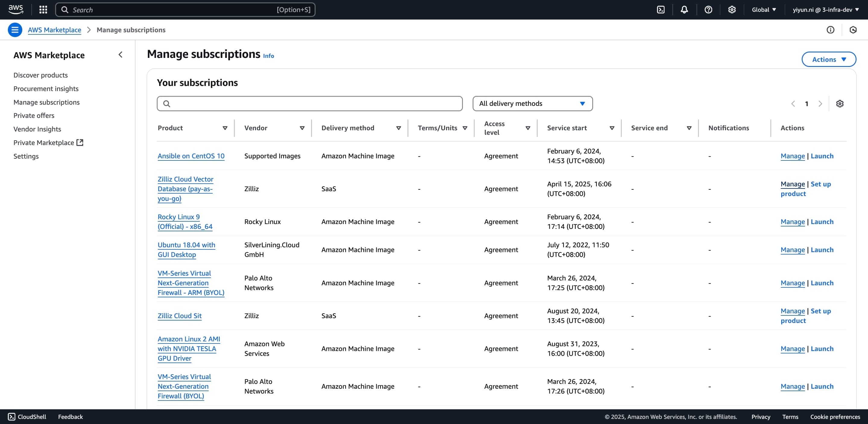Open Feedback in footer
The width and height of the screenshot is (868, 424).
click(x=70, y=416)
